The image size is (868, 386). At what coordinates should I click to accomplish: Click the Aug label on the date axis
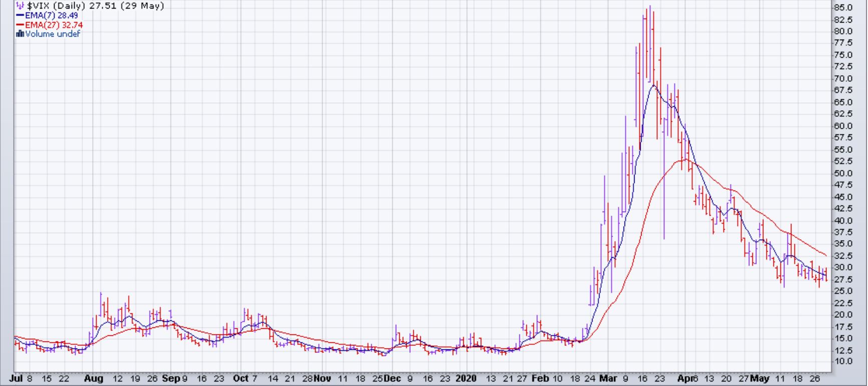pos(94,378)
